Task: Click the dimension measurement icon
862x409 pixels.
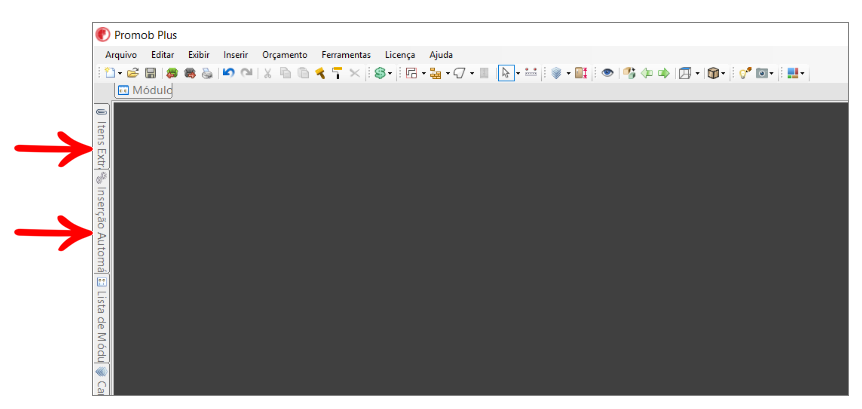Action: point(531,73)
